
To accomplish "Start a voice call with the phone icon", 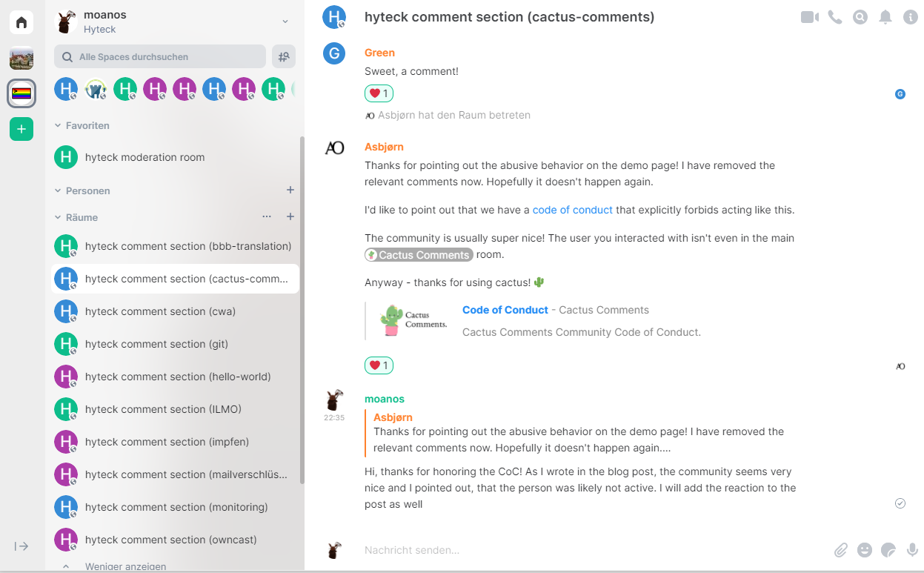I will (x=835, y=17).
